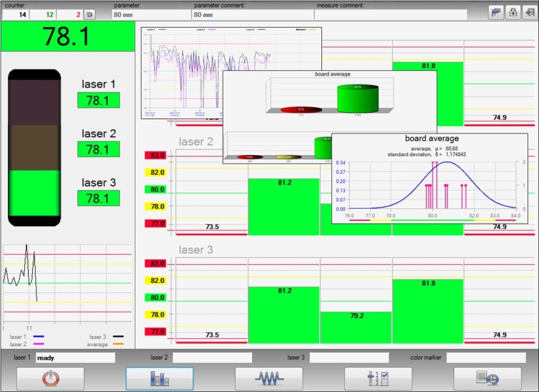
Task: Select the 81.2 bar in the laser 3 chart
Action: pyautogui.click(x=284, y=315)
